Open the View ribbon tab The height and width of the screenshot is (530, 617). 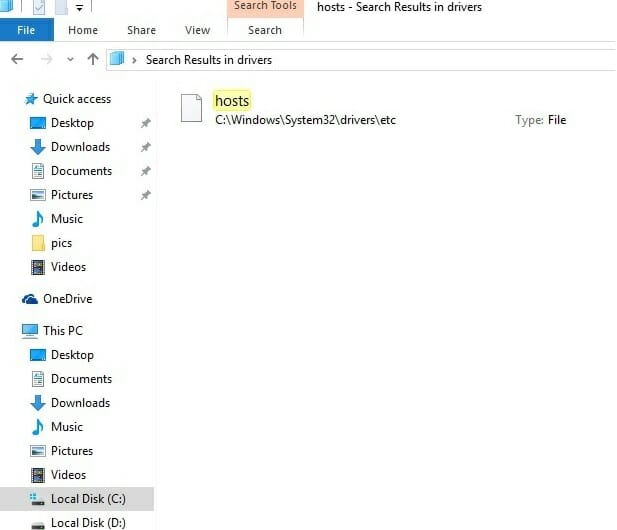tap(197, 30)
